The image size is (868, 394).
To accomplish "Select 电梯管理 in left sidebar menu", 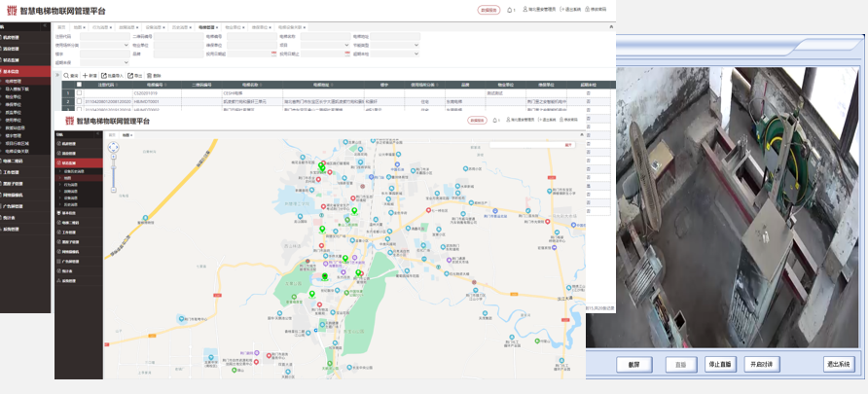I will 15,81.
